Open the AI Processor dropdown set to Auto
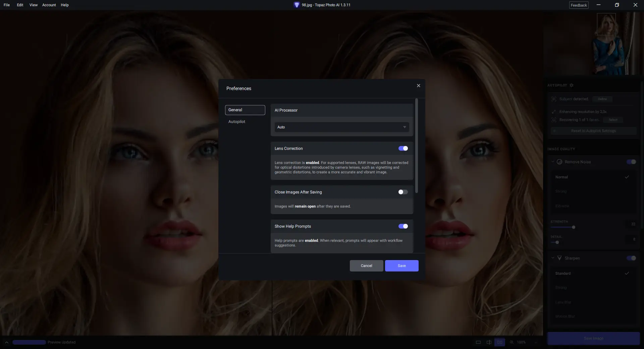The image size is (644, 349). coord(342,127)
